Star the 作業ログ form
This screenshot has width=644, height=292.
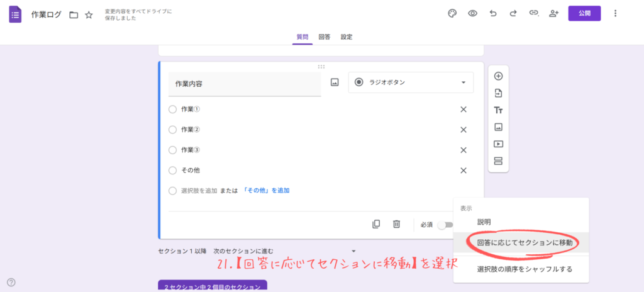click(89, 15)
